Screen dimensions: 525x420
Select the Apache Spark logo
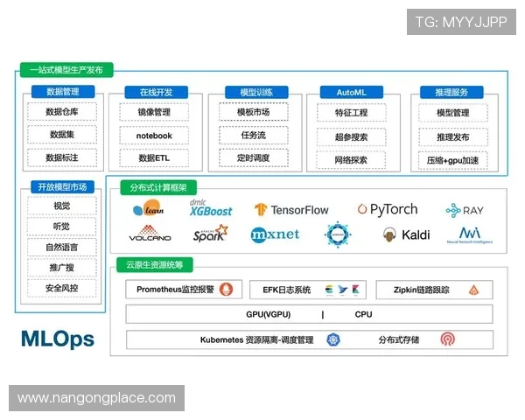pos(210,233)
